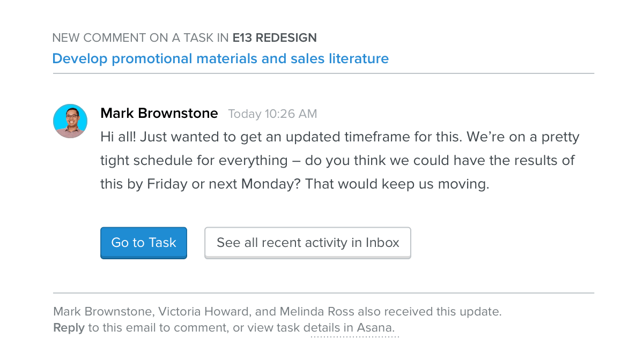Screen dimensions: 644x353
Task: Click Victoria Howard in the recipients line
Action: (x=205, y=312)
